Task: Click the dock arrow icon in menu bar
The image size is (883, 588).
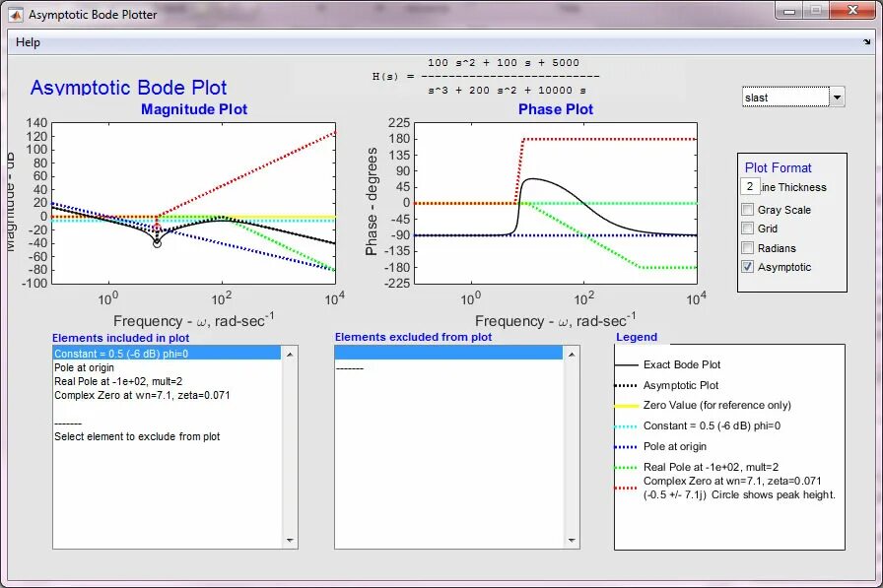Action: click(x=866, y=42)
